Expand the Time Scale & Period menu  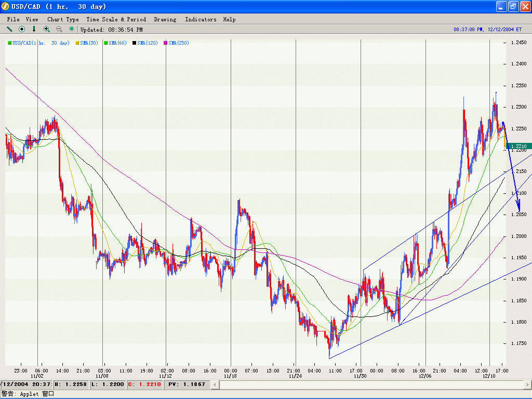coord(116,19)
